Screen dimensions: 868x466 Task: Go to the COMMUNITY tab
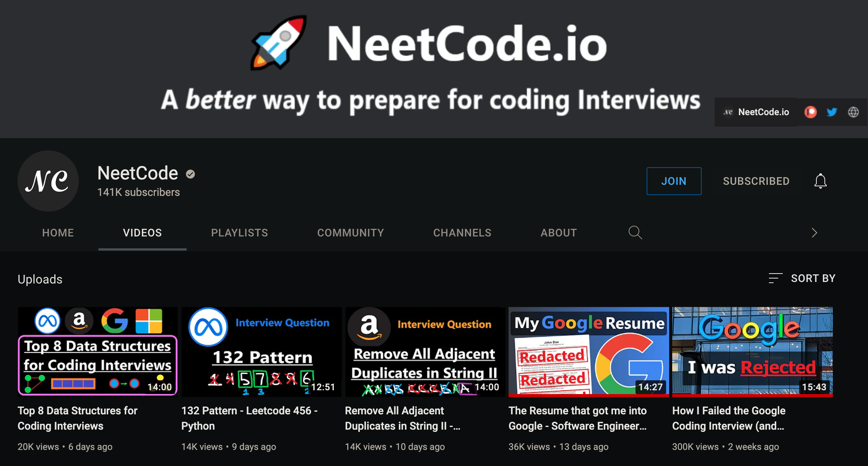[350, 233]
